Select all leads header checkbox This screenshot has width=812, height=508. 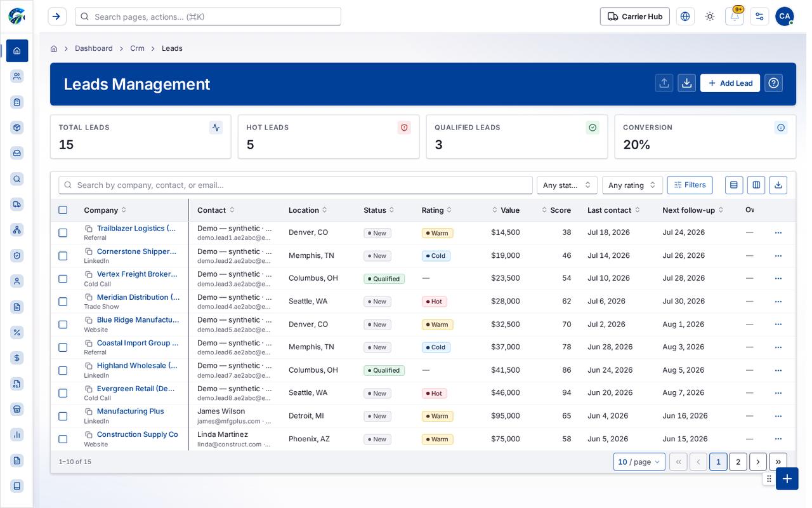coord(63,210)
